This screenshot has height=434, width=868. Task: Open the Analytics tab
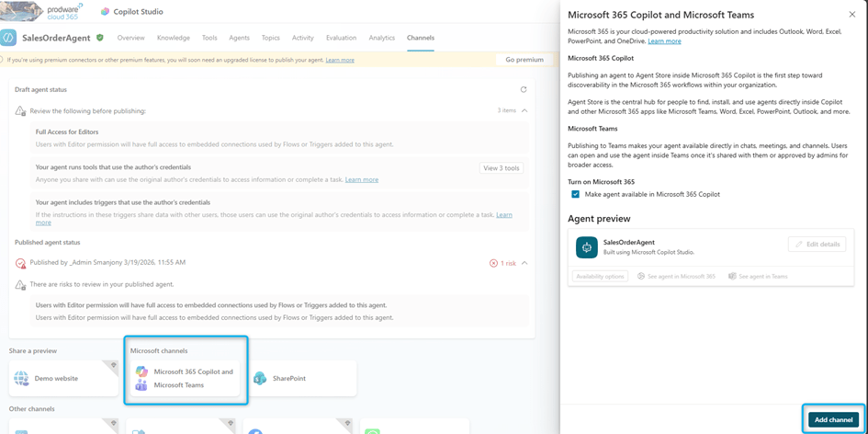381,38
